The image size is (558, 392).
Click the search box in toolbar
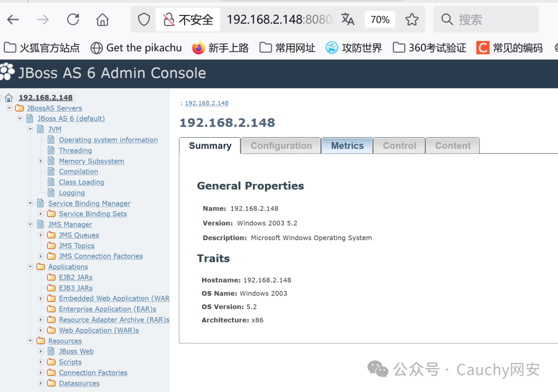(486, 19)
